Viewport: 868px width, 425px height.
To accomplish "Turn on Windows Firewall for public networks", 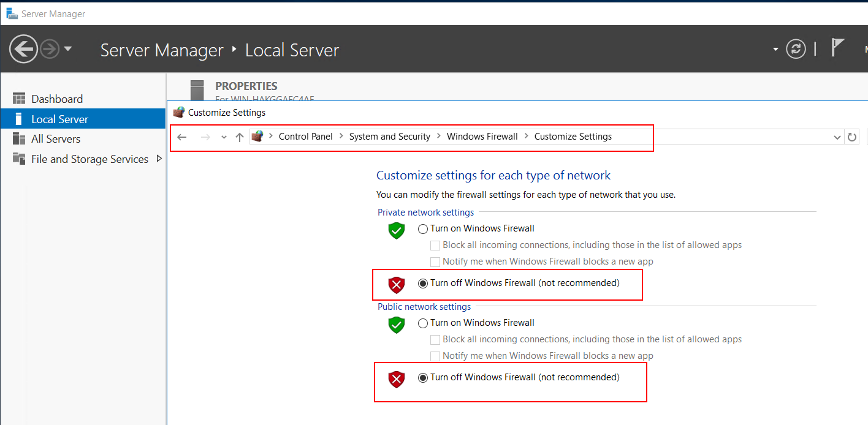I will click(x=423, y=323).
